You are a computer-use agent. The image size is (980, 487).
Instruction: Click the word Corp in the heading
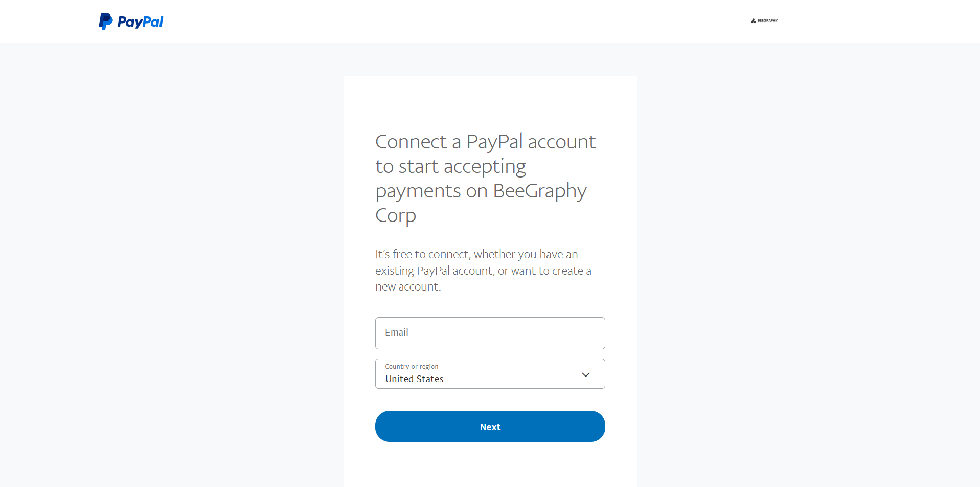click(x=395, y=215)
